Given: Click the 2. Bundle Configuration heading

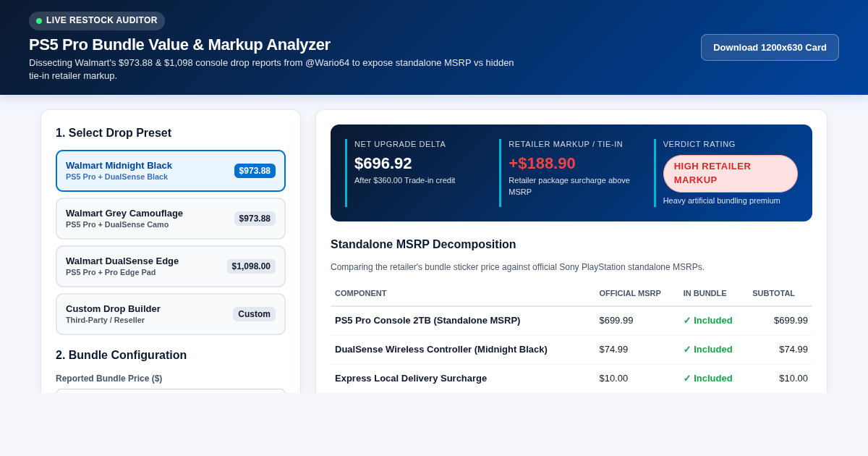Looking at the screenshot, I should 121,355.
